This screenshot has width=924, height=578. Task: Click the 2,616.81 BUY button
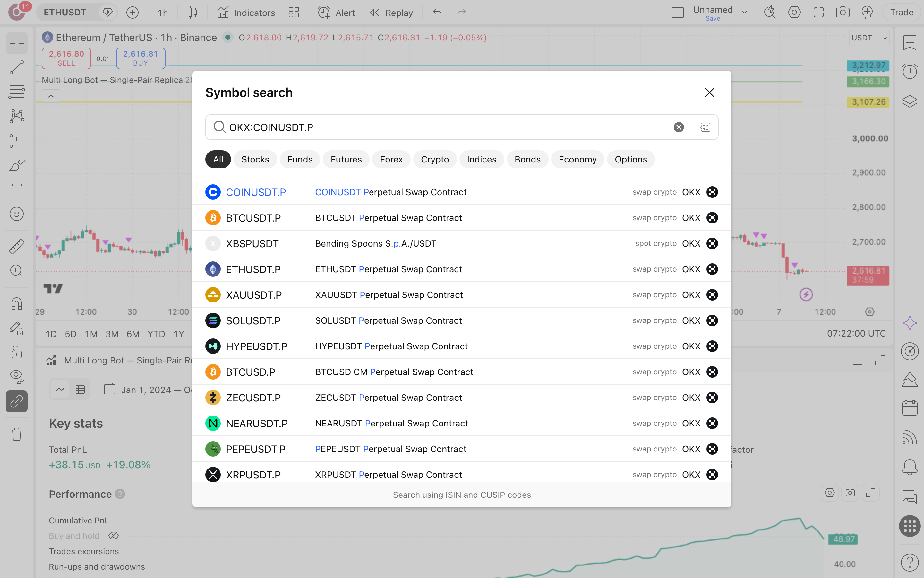pyautogui.click(x=141, y=58)
